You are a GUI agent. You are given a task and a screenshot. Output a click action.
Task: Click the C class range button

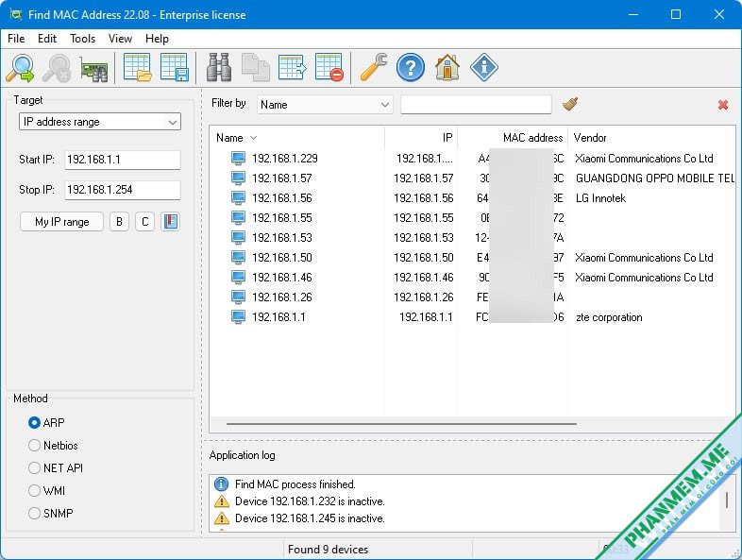(144, 222)
